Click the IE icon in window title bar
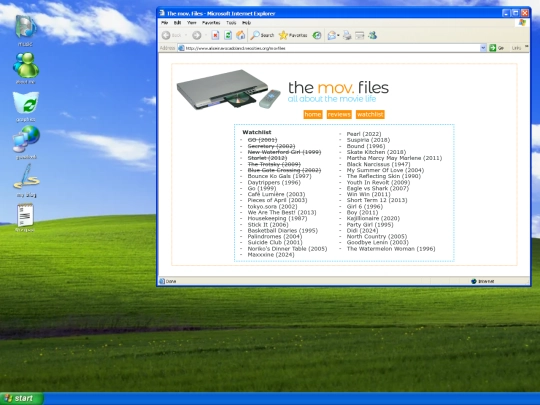Screen dimensions: 540x405 (162, 13)
